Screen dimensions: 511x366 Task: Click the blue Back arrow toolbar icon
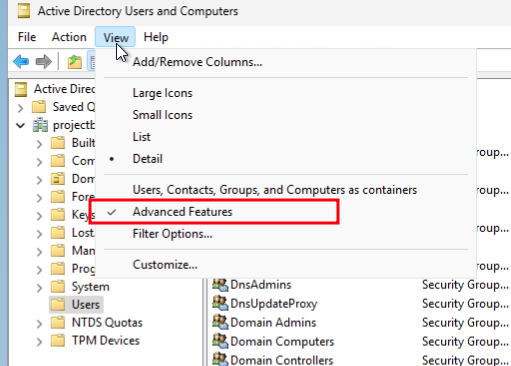[x=21, y=62]
